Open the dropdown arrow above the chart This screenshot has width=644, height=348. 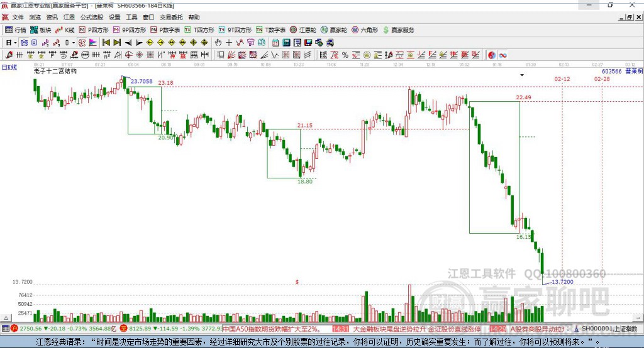pyautogui.click(x=522, y=75)
